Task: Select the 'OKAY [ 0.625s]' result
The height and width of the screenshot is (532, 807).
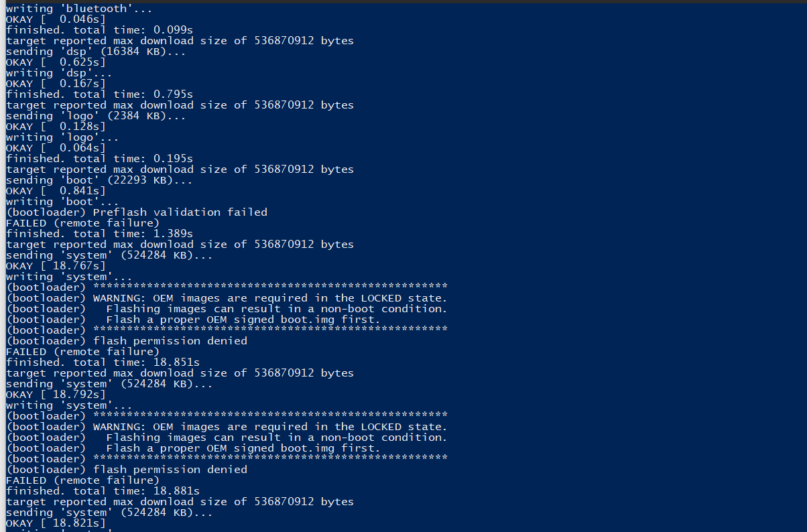Action: pyautogui.click(x=56, y=62)
